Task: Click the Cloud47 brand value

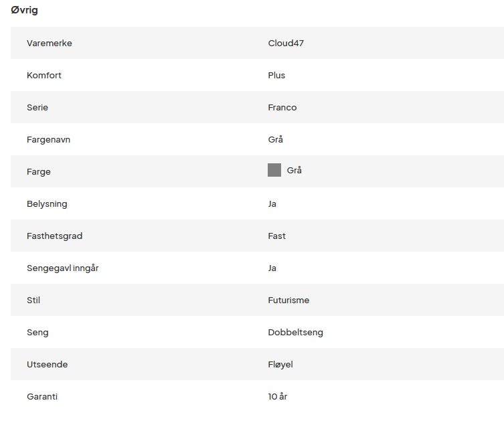Action: point(286,43)
